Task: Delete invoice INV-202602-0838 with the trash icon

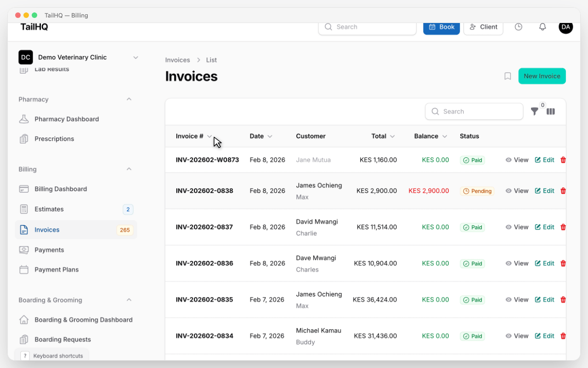Action: (563, 191)
